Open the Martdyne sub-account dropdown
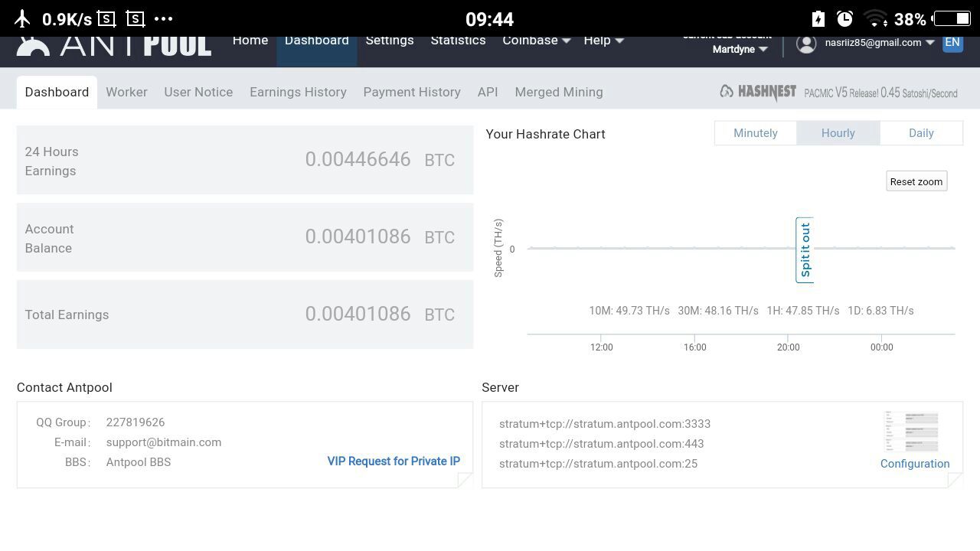Viewport: 980px width, 551px height. pos(740,49)
